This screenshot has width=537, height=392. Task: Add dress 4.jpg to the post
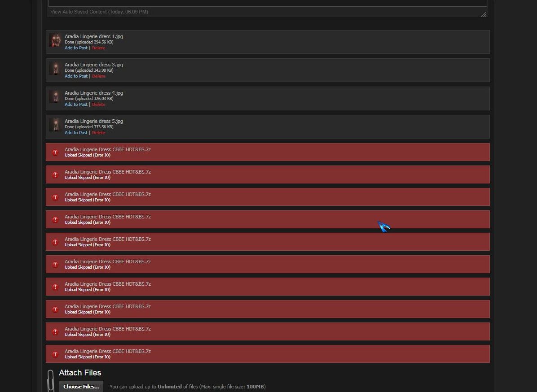coord(76,105)
